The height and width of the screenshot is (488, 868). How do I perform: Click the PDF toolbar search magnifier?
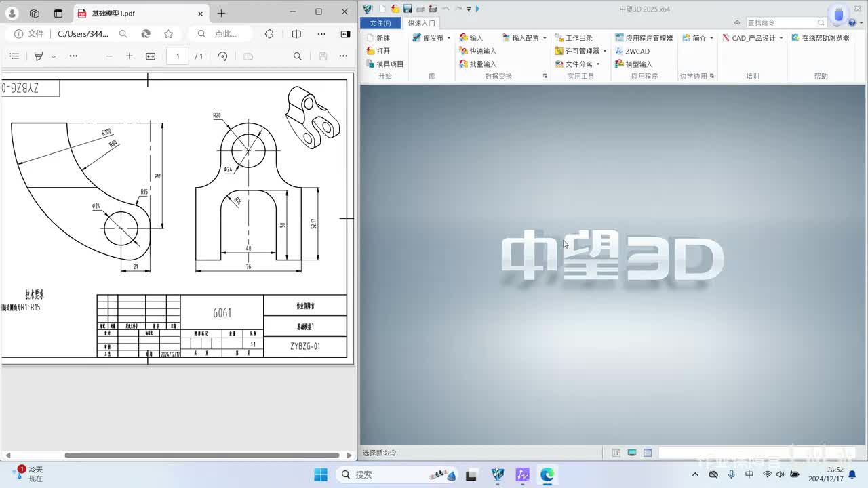pos(297,56)
